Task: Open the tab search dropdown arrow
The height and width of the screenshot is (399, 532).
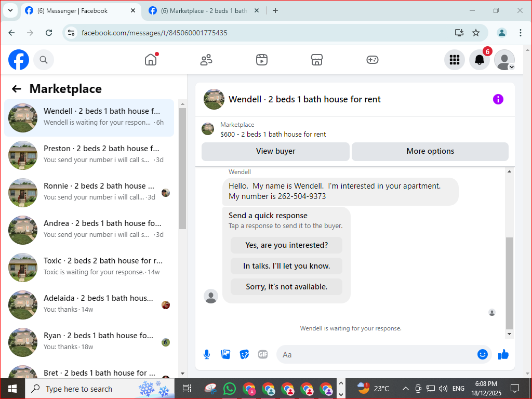Action: 10,10
